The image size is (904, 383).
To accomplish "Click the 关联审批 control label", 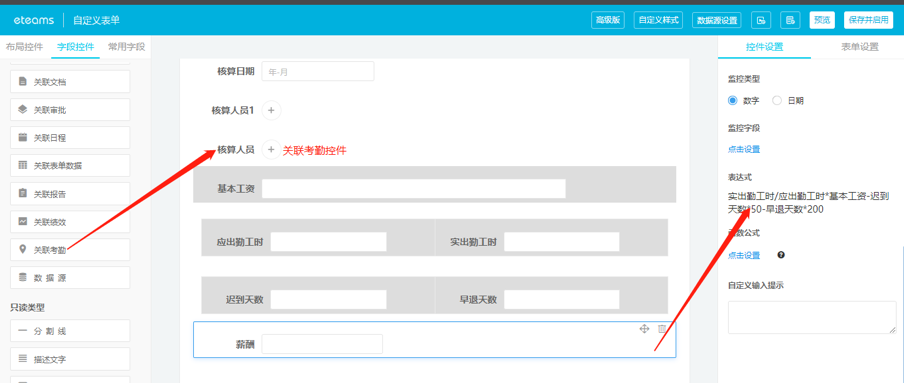I will coord(50,110).
